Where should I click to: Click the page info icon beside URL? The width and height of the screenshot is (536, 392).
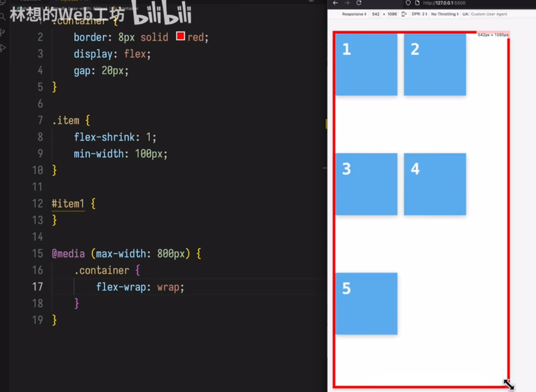click(x=417, y=3)
